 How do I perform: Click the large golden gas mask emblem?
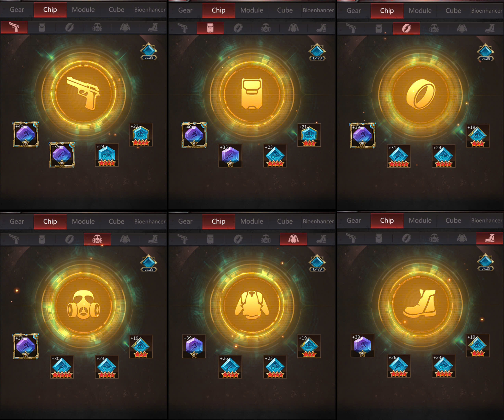tap(83, 305)
